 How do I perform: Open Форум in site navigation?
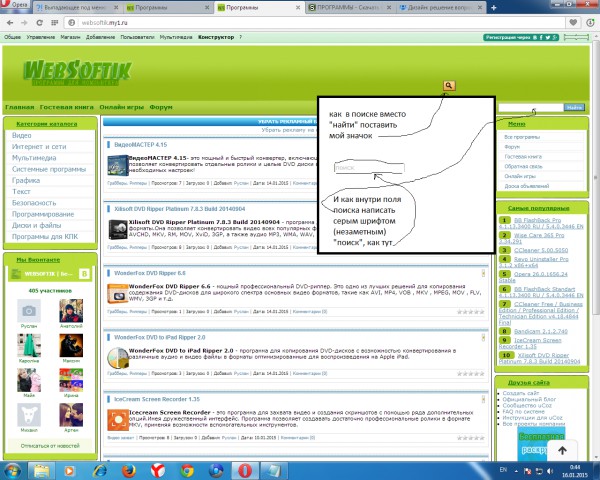(161, 107)
